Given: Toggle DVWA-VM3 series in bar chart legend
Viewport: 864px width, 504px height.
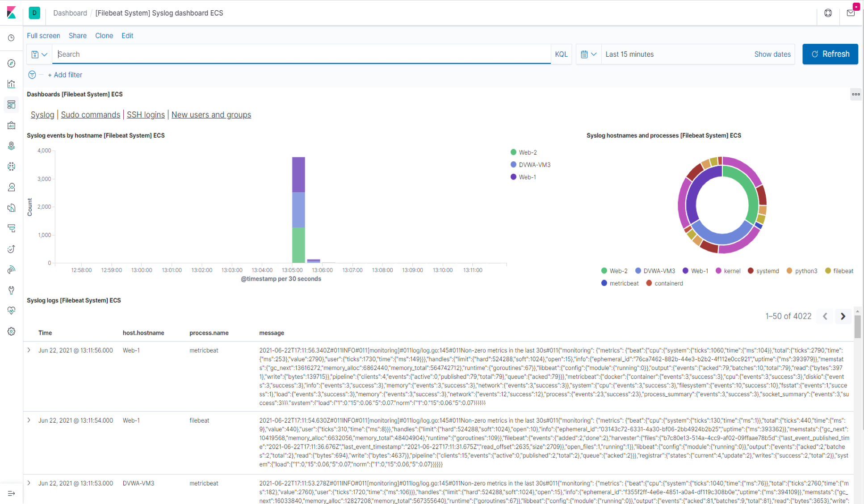Looking at the screenshot, I should click(x=530, y=164).
